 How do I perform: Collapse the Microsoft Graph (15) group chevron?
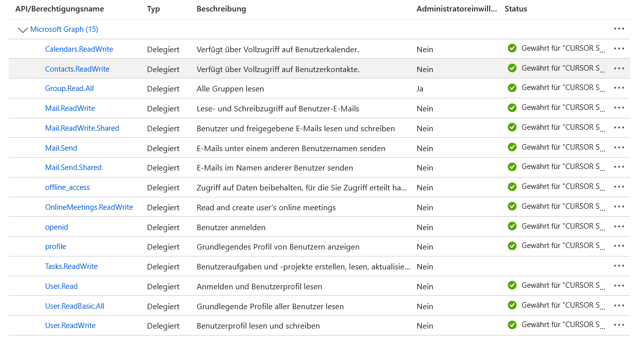point(23,30)
